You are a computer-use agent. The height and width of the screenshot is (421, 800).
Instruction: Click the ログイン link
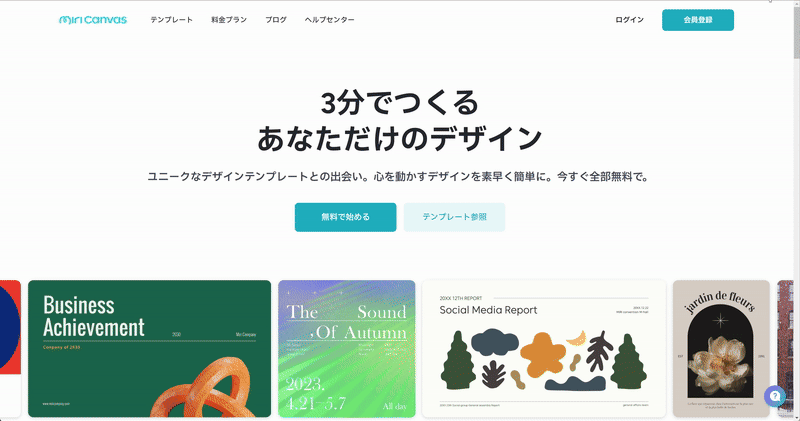click(x=630, y=20)
